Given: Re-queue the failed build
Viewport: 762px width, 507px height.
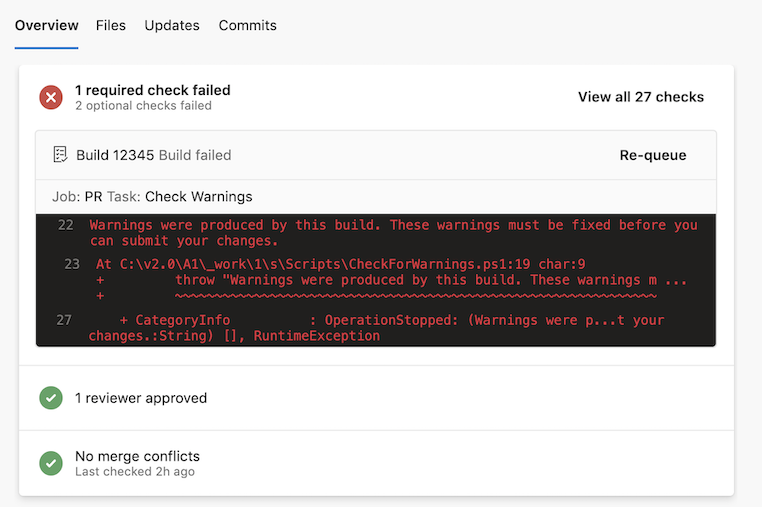Looking at the screenshot, I should tap(653, 155).
